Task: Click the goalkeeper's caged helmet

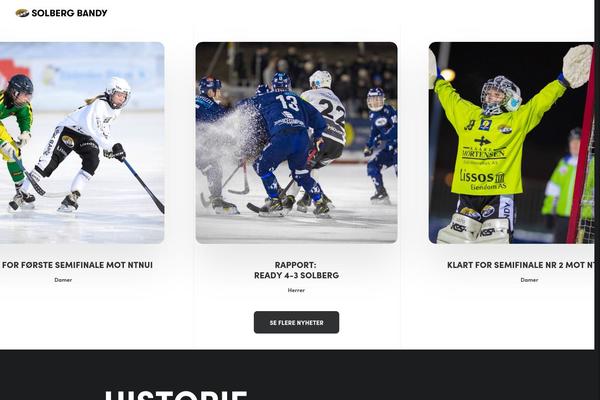Action: [x=501, y=95]
